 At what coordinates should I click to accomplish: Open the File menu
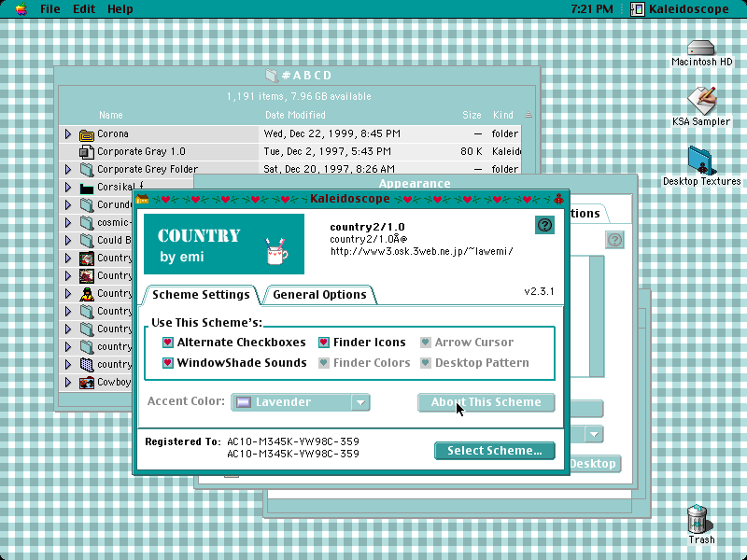click(50, 9)
